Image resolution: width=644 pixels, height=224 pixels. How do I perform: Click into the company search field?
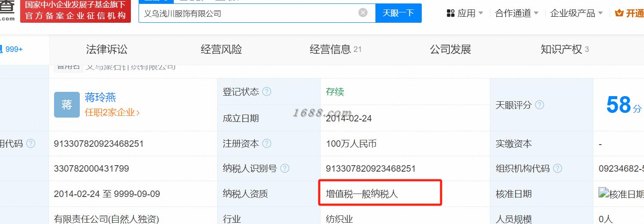[x=249, y=13]
